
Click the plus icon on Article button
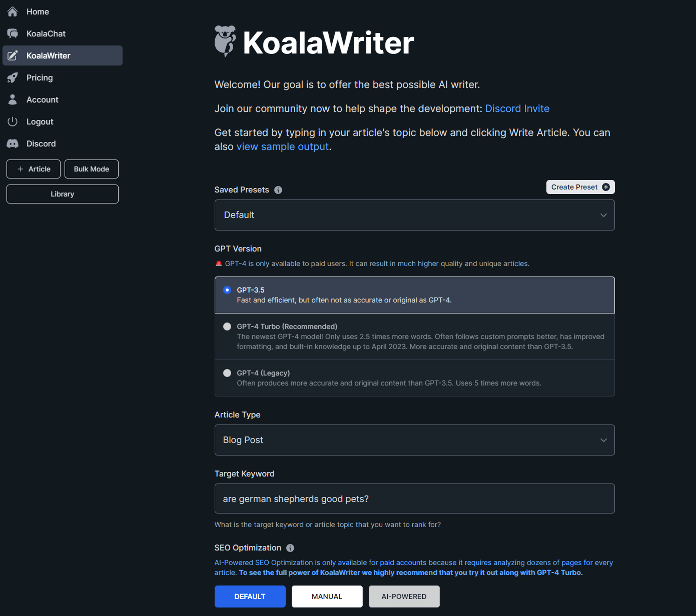(x=21, y=169)
